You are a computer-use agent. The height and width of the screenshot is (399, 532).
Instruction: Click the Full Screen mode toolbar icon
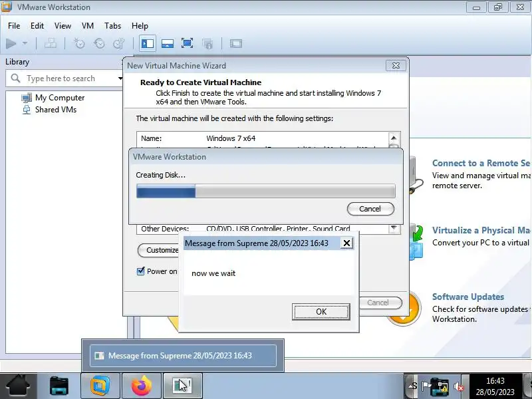(188, 43)
